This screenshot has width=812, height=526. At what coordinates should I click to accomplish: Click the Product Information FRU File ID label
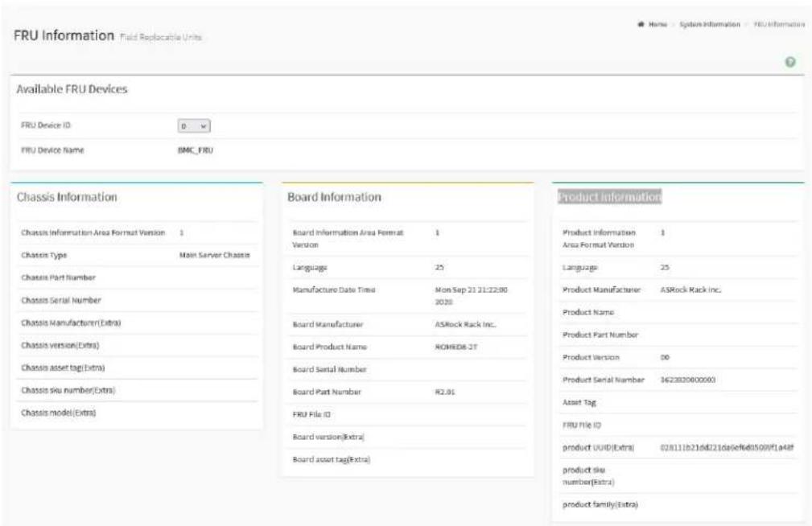(x=582, y=425)
